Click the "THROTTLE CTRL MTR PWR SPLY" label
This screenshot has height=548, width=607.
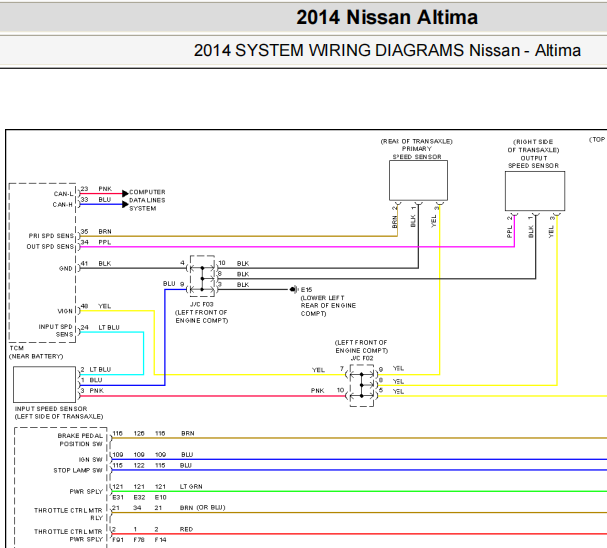(x=68, y=535)
